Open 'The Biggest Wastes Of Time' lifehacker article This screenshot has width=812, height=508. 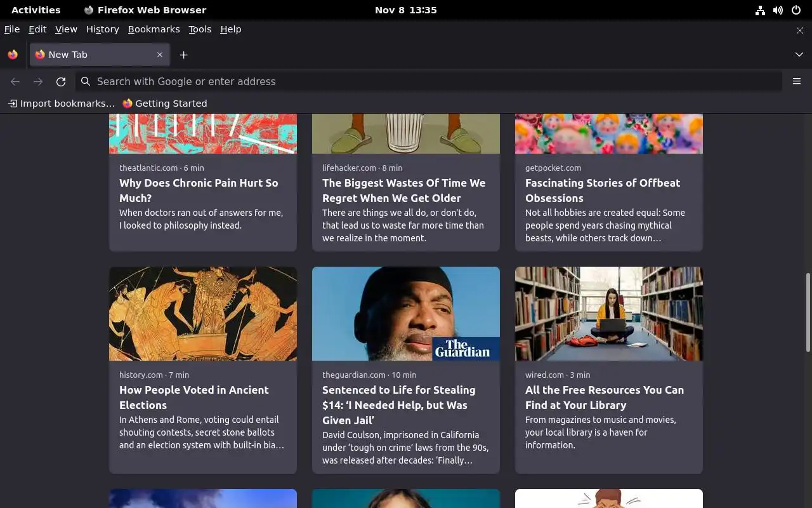click(x=403, y=190)
